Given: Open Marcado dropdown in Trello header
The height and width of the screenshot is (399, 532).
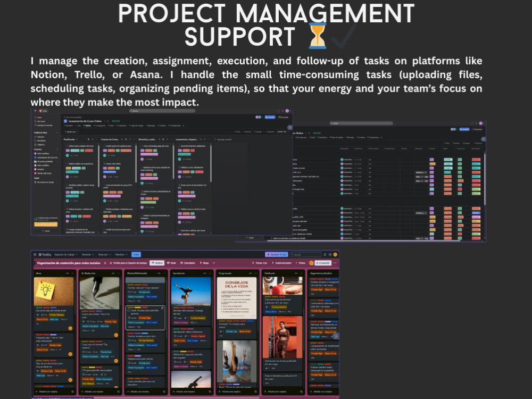Looking at the screenshot, I should 104,254.
